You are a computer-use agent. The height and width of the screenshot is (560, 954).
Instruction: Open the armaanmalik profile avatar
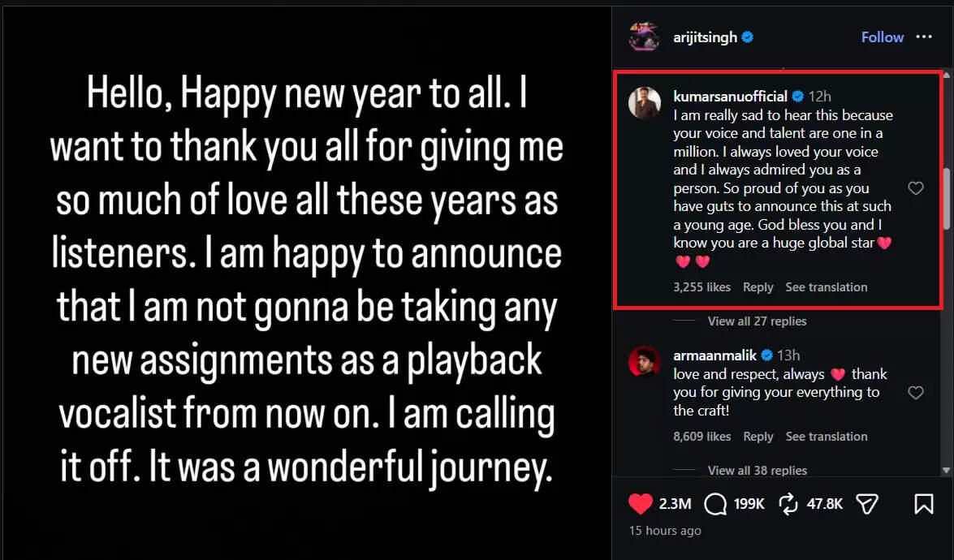pyautogui.click(x=645, y=362)
